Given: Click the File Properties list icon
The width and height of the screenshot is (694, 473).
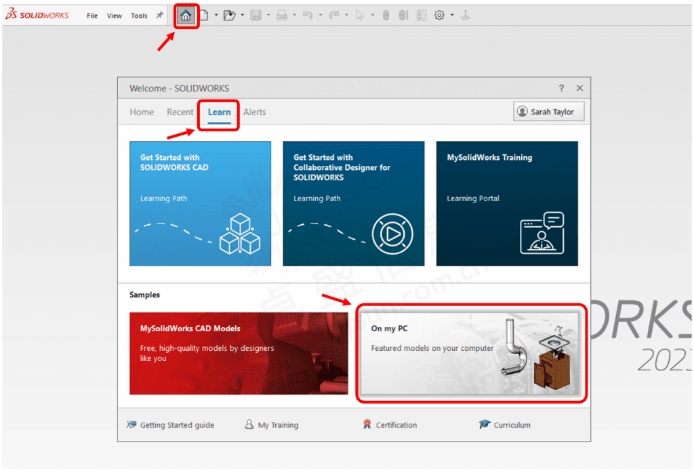Looking at the screenshot, I should pos(422,15).
